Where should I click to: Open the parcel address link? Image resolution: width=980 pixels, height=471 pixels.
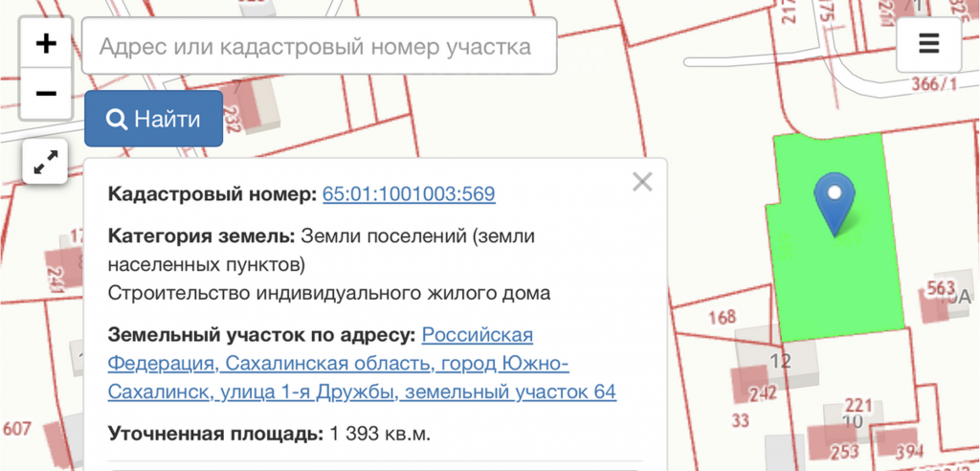pyautogui.click(x=362, y=364)
